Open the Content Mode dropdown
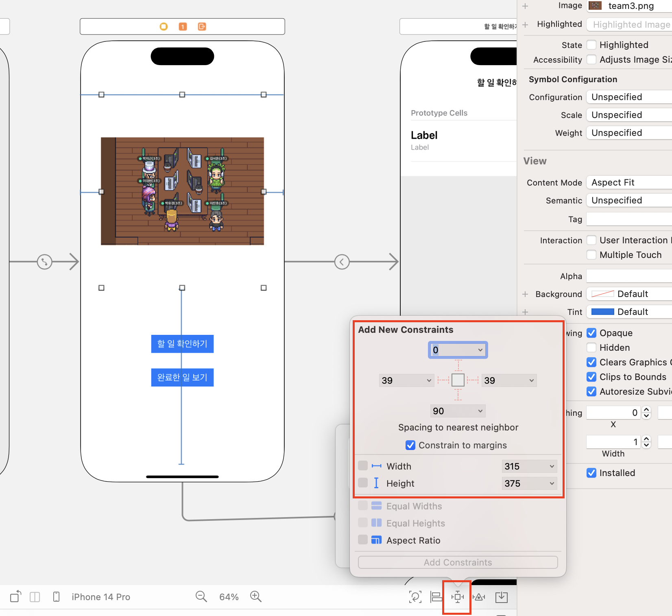Screen dimensions: 672x616 629,182
